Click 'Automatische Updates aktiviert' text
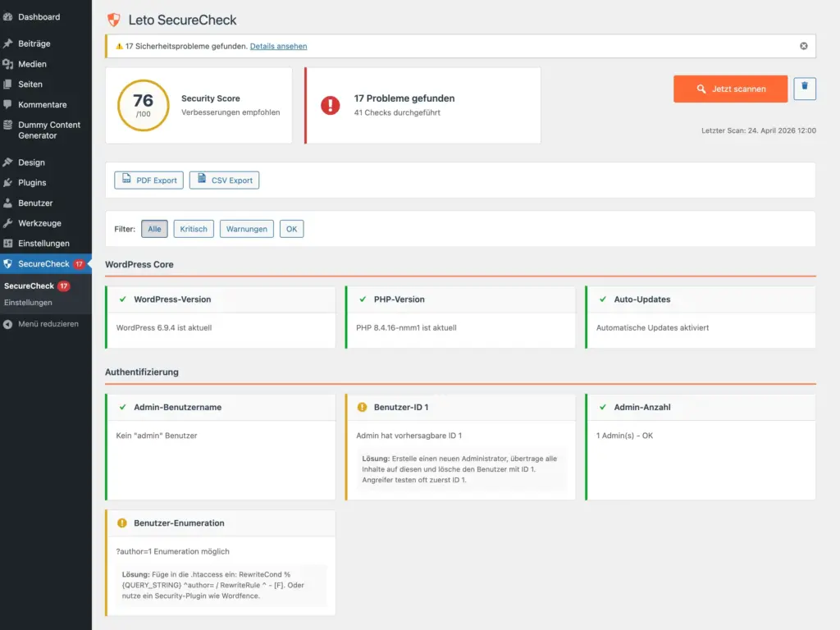840x630 pixels. click(652, 328)
